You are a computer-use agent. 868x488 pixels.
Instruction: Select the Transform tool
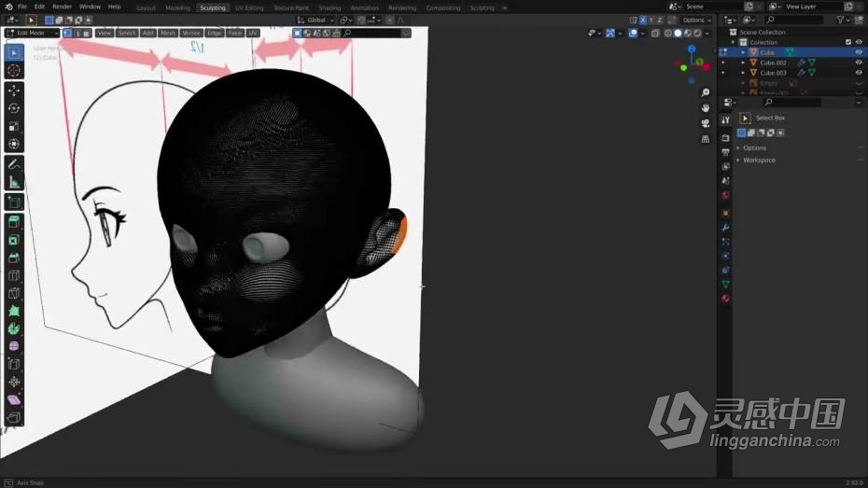14,144
